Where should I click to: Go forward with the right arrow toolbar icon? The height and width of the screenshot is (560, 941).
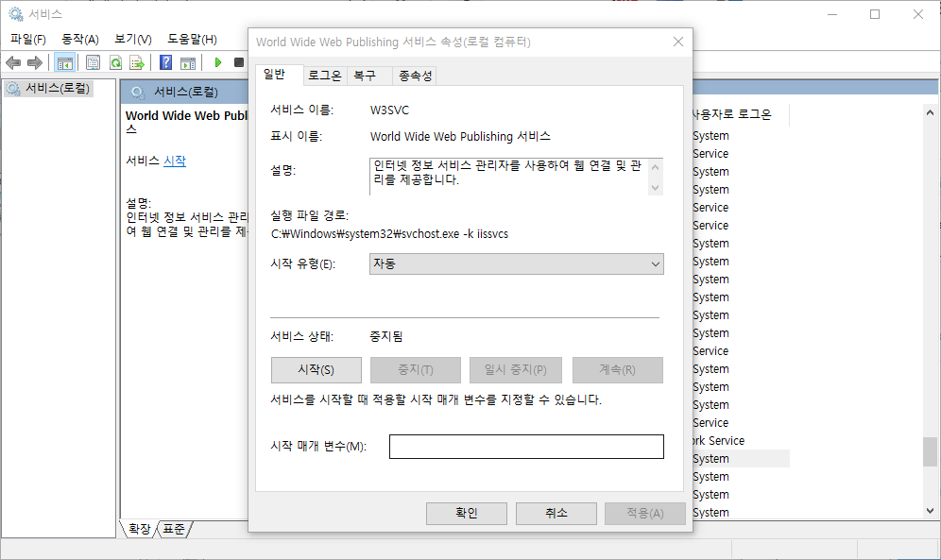tap(35, 62)
